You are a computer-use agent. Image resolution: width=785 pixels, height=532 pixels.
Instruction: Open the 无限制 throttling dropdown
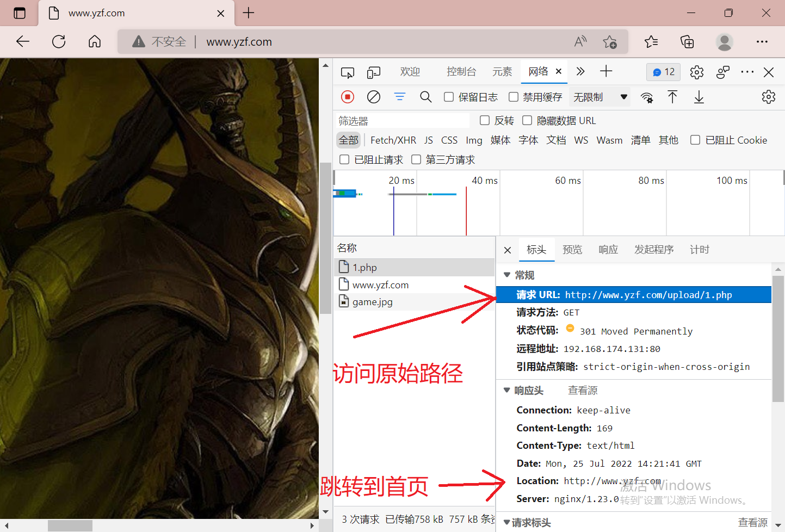tap(599, 96)
